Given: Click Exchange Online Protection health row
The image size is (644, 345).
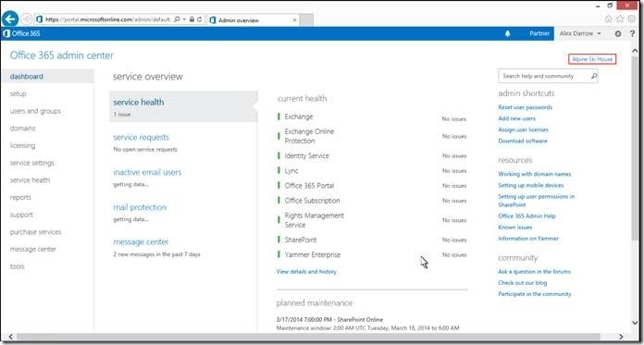Looking at the screenshot, I should point(372,136).
